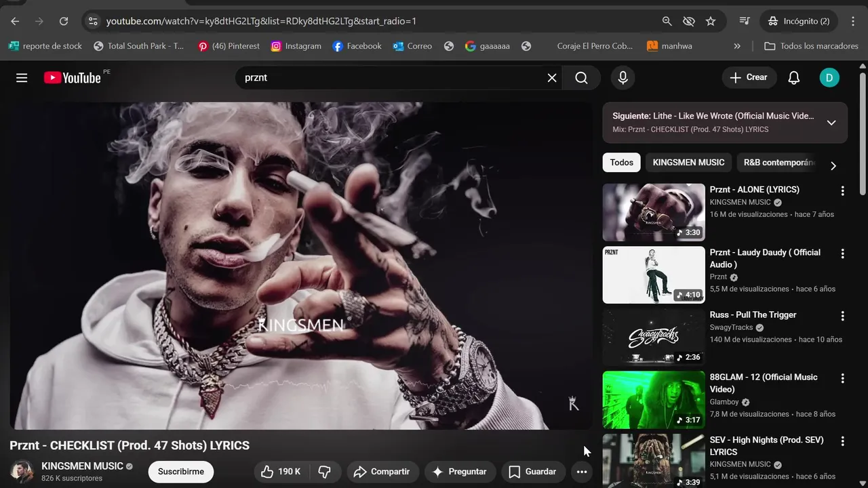Open the Pinterest bookmark
Viewport: 868px width, 488px height.
coord(229,46)
